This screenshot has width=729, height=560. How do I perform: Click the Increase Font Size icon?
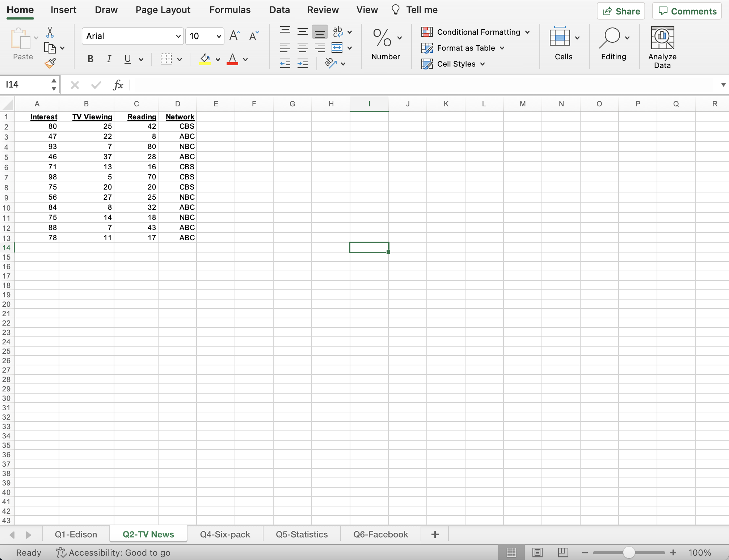click(x=235, y=36)
